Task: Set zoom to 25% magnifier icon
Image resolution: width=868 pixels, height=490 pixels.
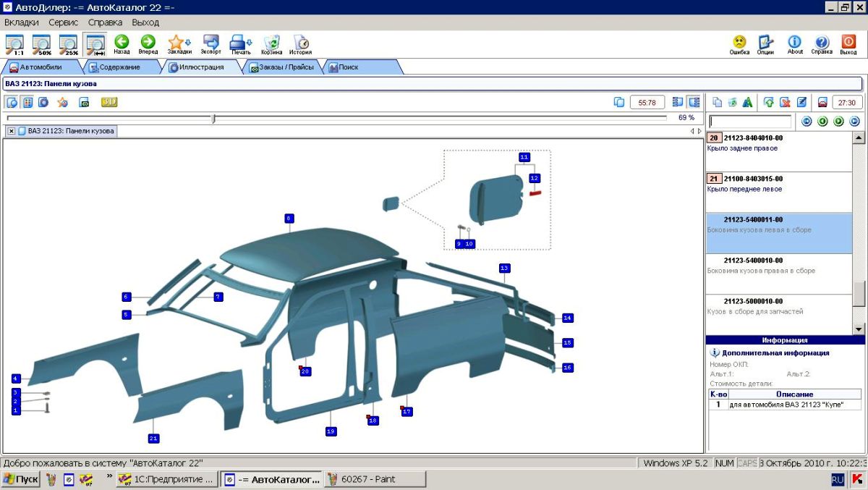Action: pos(68,44)
